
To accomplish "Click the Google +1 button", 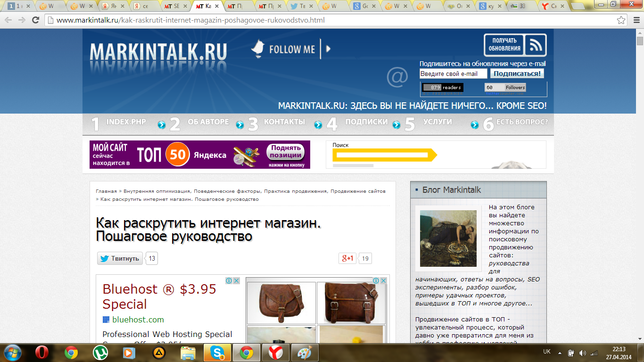I will pos(347,258).
